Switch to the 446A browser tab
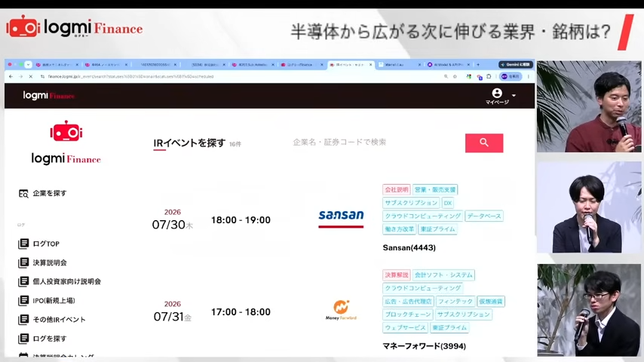644x362 pixels. pos(105,65)
